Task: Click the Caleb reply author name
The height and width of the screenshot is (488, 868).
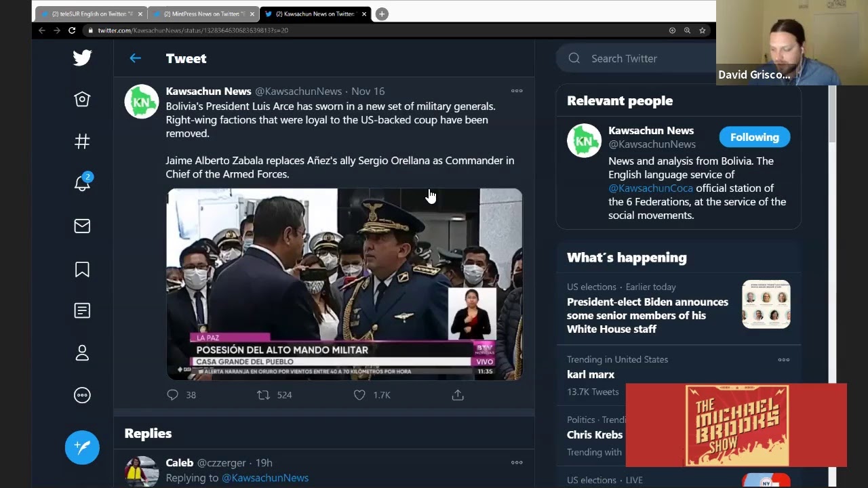Action: click(x=180, y=463)
